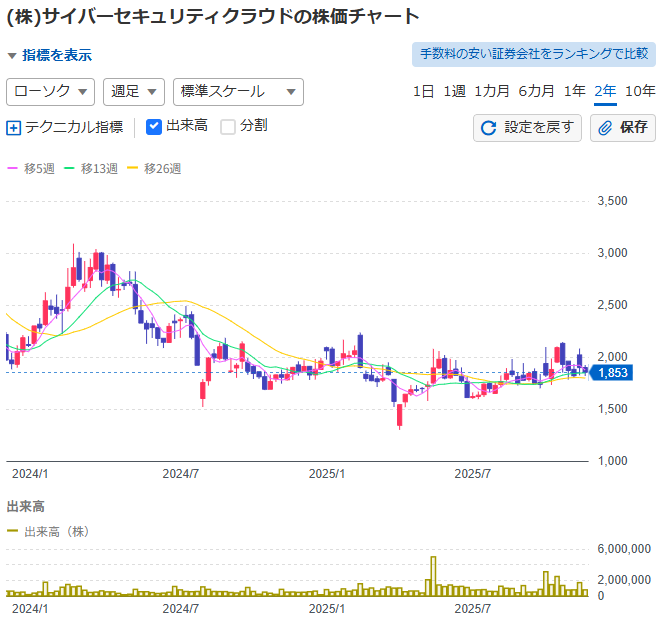Click the reload icon in 設定を戻す

489,128
